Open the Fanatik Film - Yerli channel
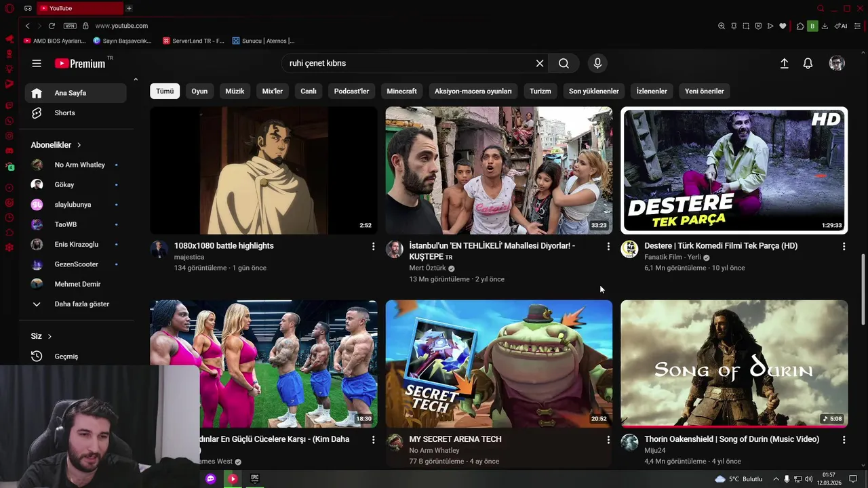The image size is (868, 488). coord(673,257)
